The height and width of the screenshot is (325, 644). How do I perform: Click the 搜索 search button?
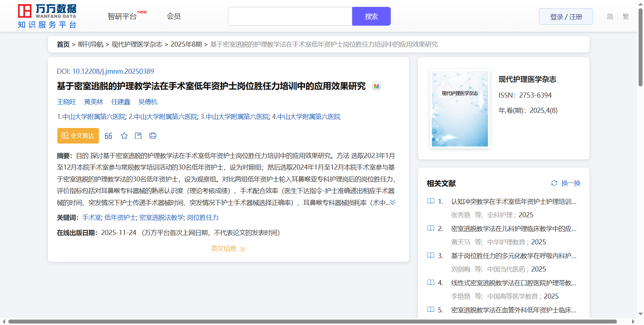tap(371, 16)
